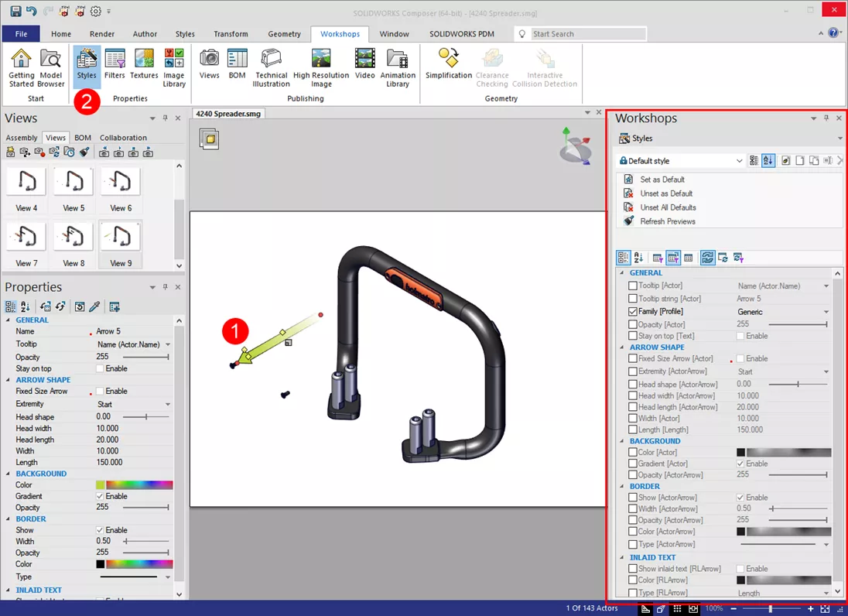Select the 4240 Spreader.smg document tab
Viewport: 848px width, 616px height.
click(x=227, y=114)
